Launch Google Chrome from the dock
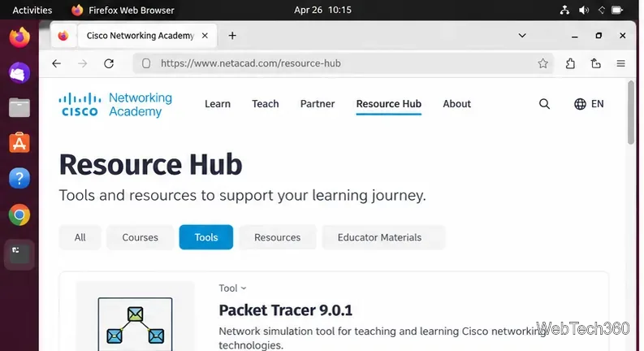644x351 pixels. 19,214
